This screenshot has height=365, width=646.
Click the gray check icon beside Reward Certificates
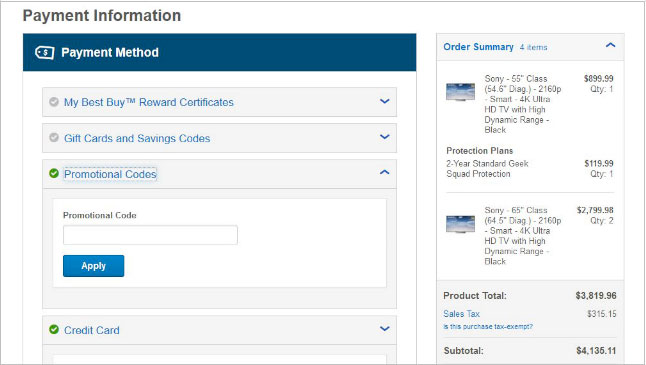point(54,102)
